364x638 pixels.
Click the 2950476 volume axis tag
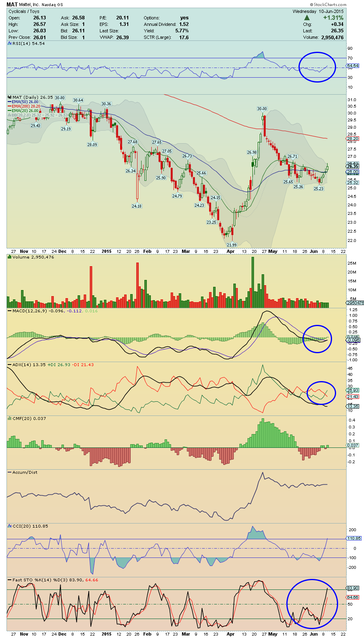355,303
